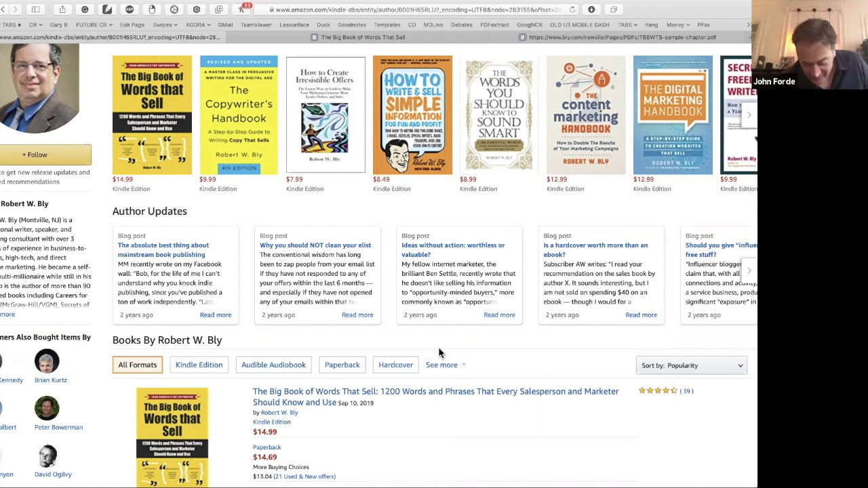Image resolution: width=868 pixels, height=488 pixels.
Task: Click the ABP Adblock Plus extension icon
Action: click(x=130, y=9)
